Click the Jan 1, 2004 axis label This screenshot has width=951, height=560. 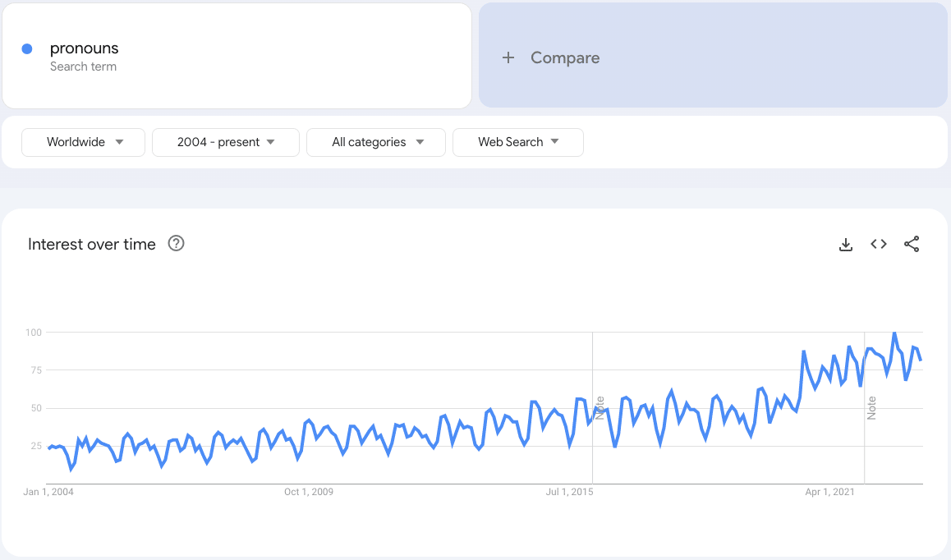48,492
